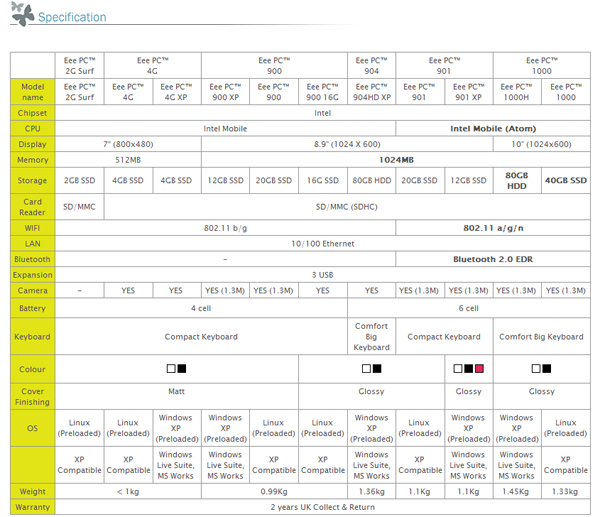This screenshot has height=517, width=600.
Task: Click the 7" (800x480) display cell
Action: point(128,144)
